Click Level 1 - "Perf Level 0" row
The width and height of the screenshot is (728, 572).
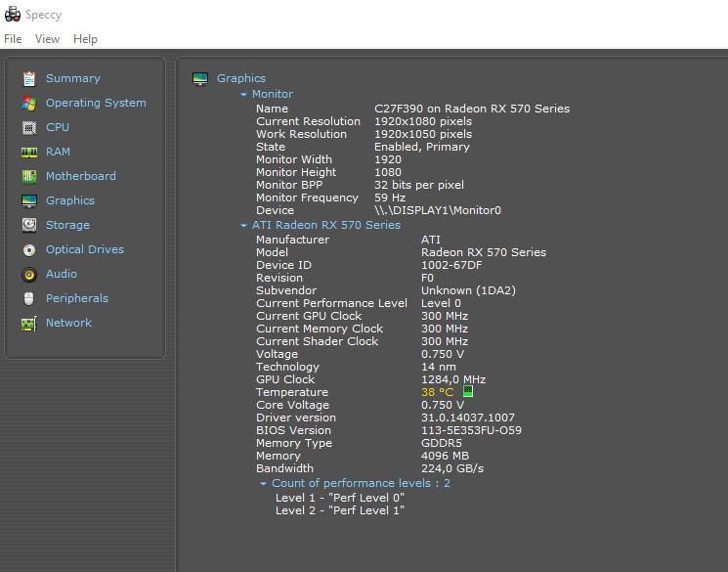coord(340,498)
